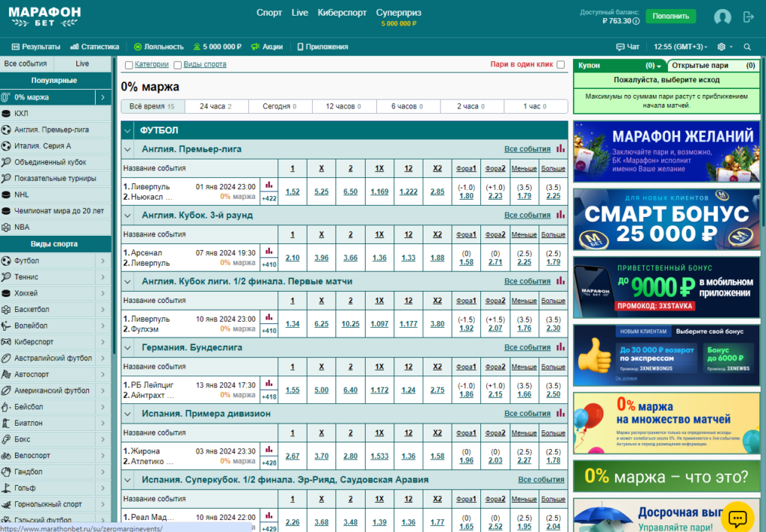Open statistics icon for Girona–Atletico match

[x=269, y=450]
